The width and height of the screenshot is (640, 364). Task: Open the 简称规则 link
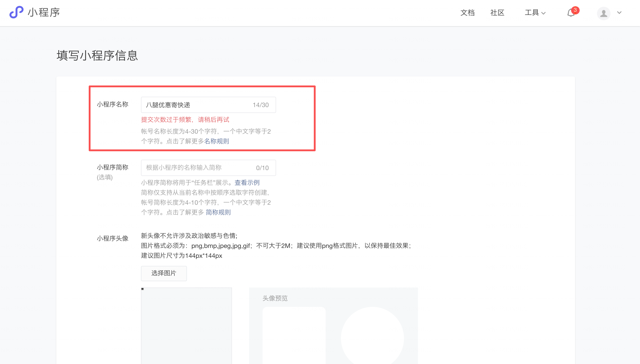coord(218,212)
